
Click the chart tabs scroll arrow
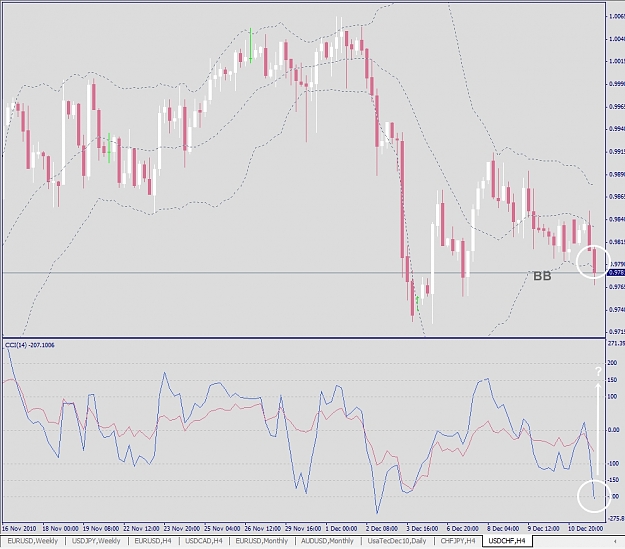coord(614,541)
